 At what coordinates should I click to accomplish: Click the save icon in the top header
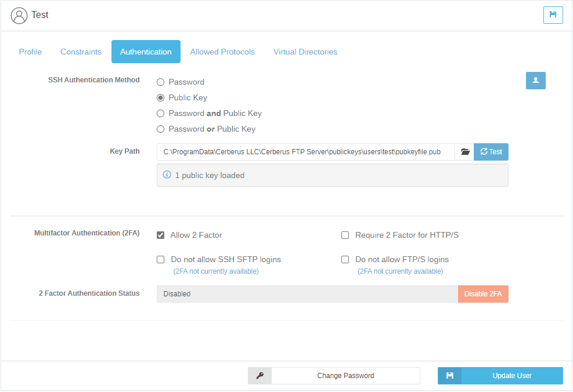click(x=553, y=15)
